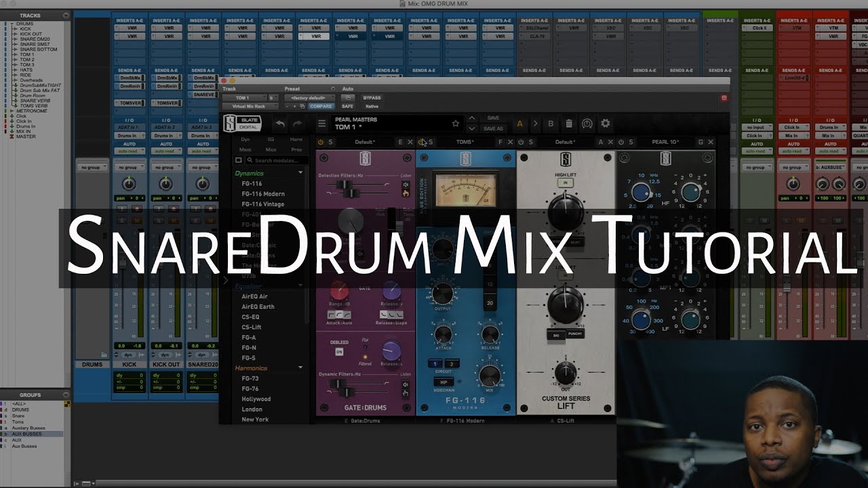868x488 pixels.
Task: Toggle power on the TOMS module slot
Action: pos(421,142)
